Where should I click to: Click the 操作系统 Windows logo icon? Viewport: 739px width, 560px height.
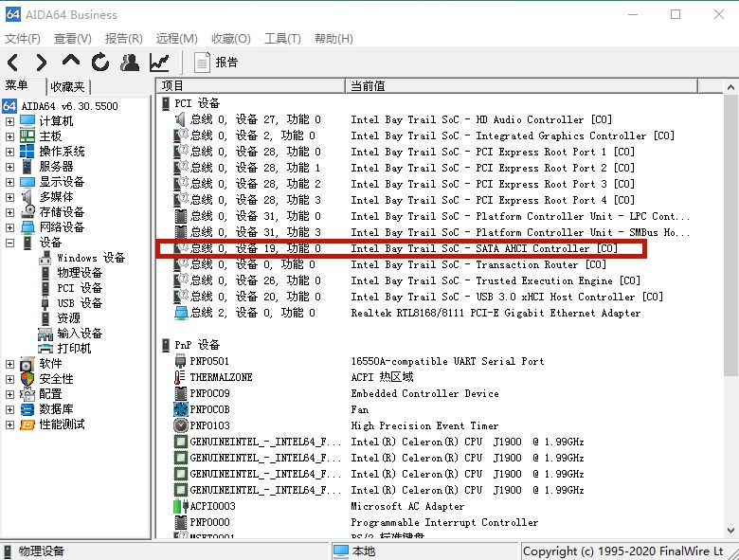coord(27,152)
